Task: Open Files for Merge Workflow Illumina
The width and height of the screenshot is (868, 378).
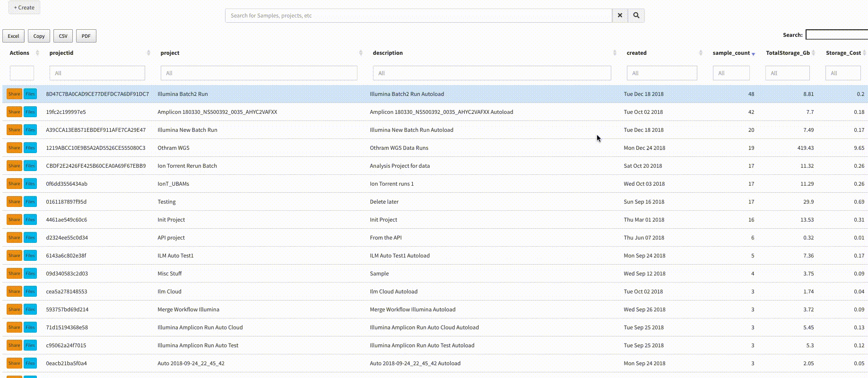Action: pyautogui.click(x=30, y=309)
